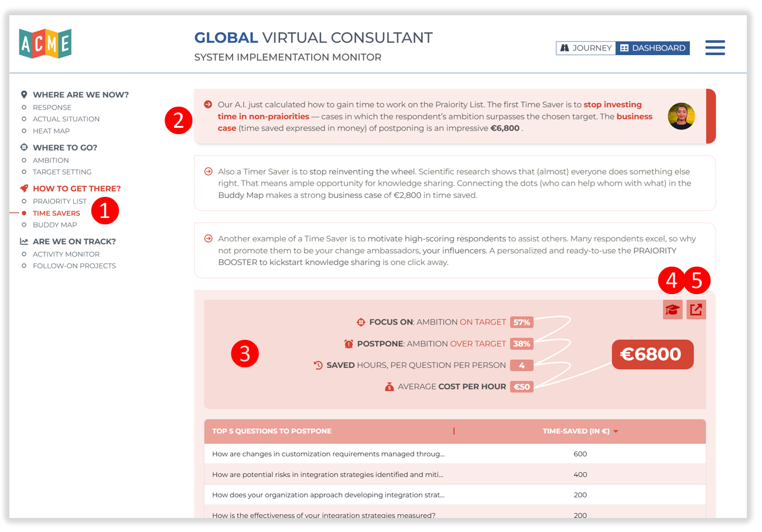Image resolution: width=762 pixels, height=532 pixels.
Task: Click arrow icon on first Time Saver card
Action: coord(208,104)
